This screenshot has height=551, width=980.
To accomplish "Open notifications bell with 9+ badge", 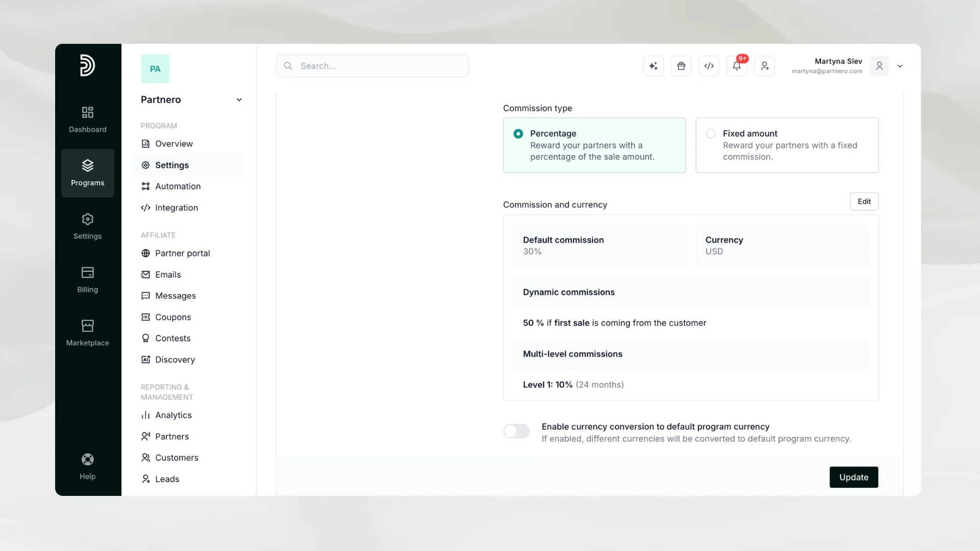I will pyautogui.click(x=737, y=66).
